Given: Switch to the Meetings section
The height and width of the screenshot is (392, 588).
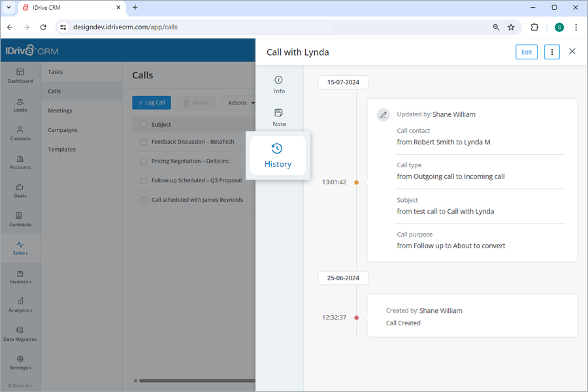Looking at the screenshot, I should coord(61,110).
